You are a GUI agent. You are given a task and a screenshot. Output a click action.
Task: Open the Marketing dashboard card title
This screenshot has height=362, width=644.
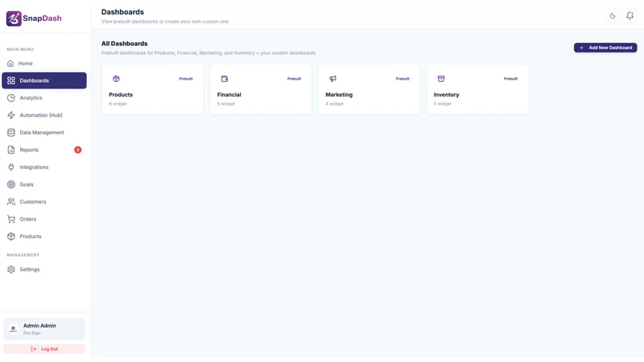[339, 94]
